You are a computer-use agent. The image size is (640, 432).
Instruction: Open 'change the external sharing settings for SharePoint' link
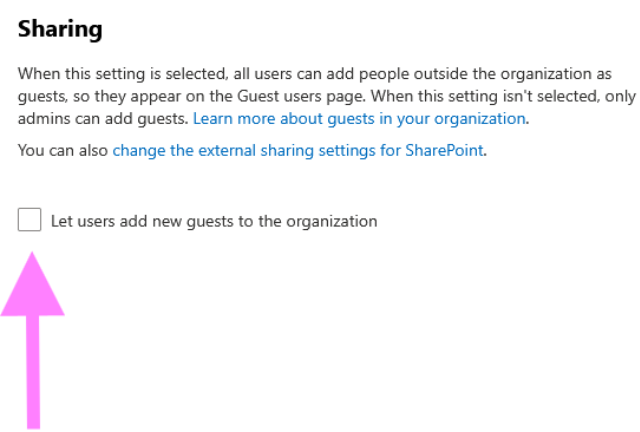click(298, 151)
